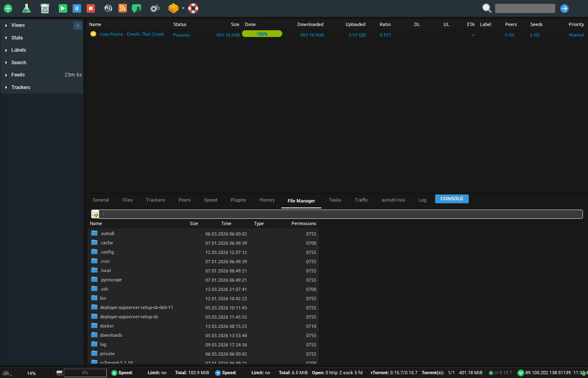Add a new view with the sidebar plus button
Screen dimensions: 588x378
tap(78, 25)
